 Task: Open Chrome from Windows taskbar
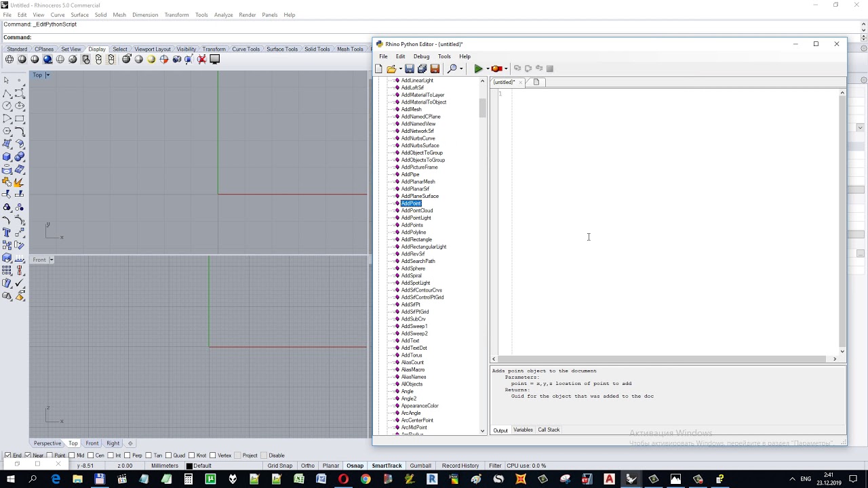(x=366, y=479)
